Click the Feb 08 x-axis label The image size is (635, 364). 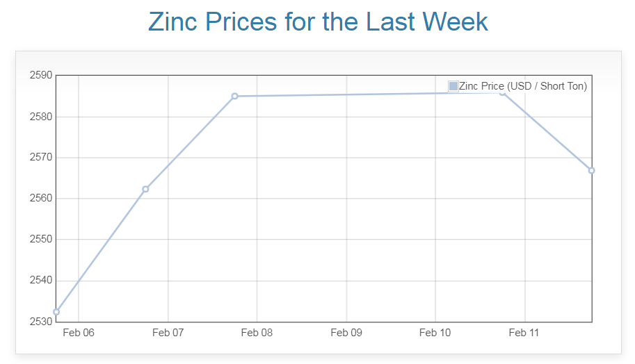(x=257, y=333)
